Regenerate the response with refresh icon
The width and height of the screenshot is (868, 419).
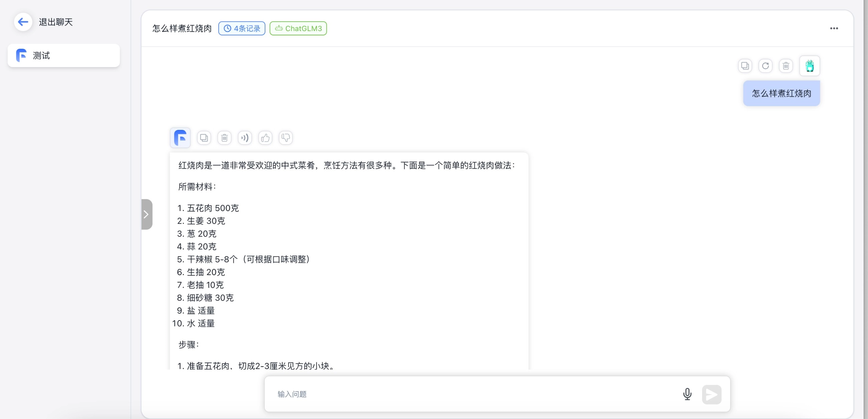point(766,66)
